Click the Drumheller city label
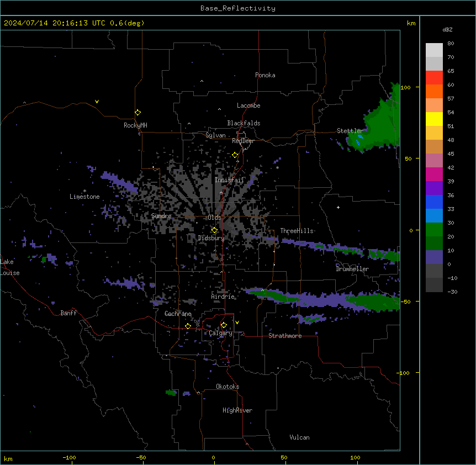The width and height of the screenshot is (476, 465). tap(352, 269)
